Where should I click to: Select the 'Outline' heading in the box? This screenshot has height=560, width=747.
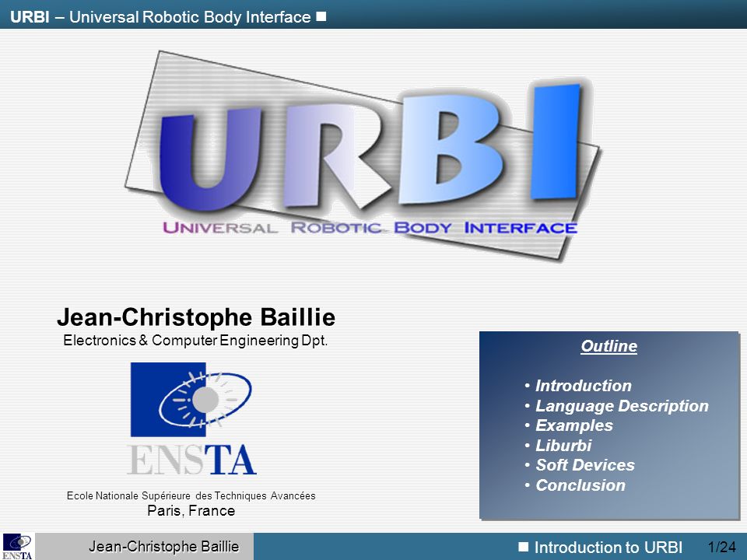[x=608, y=346]
